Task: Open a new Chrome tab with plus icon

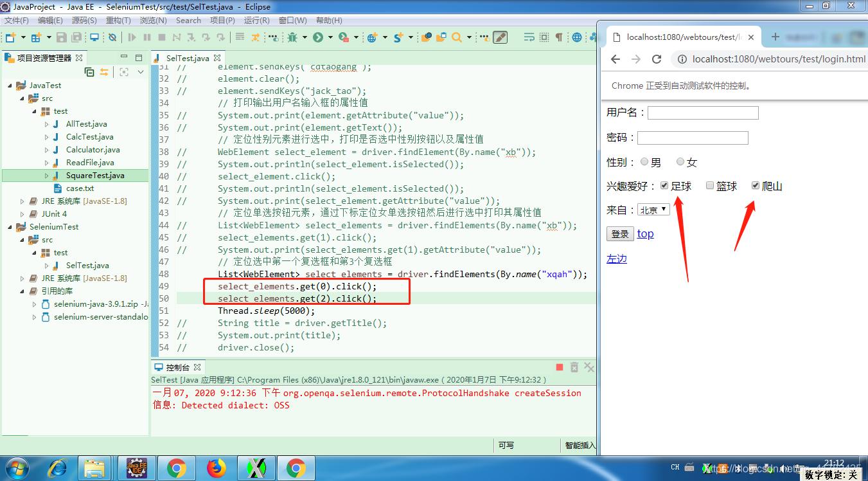Action: 775,37
